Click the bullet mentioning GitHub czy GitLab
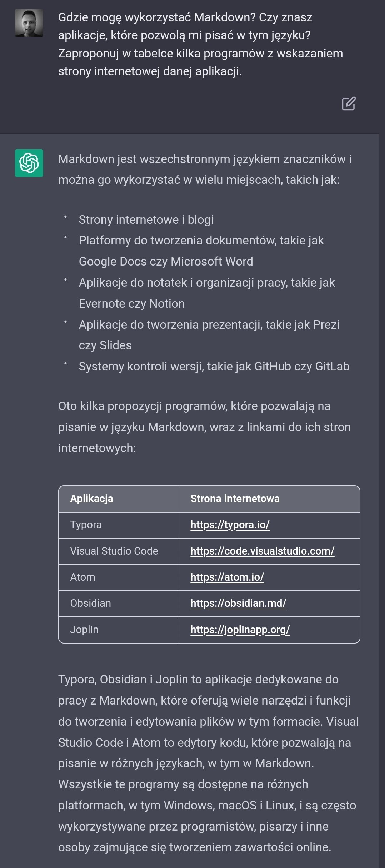Viewport: 385px width, 868px height. click(214, 367)
